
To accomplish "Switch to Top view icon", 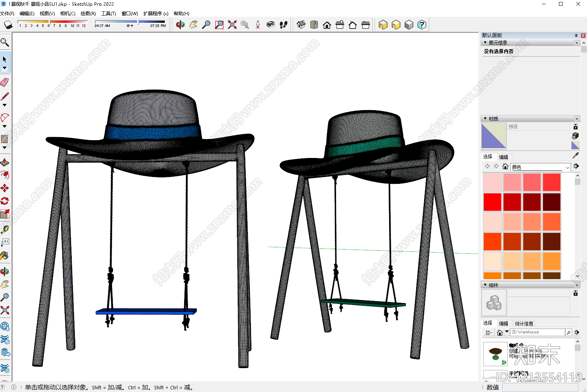I will pos(314,25).
